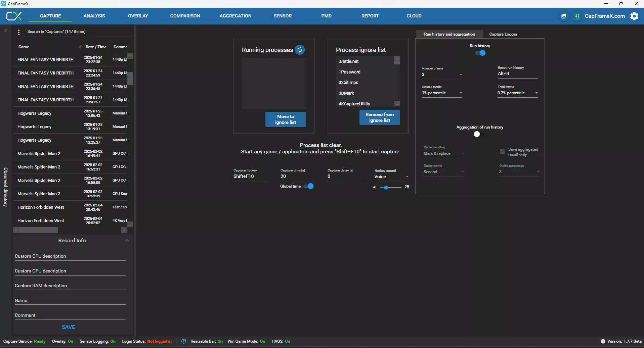This screenshot has width=644, height=348.
Task: Collapse the Record Info section
Action: click(x=127, y=241)
